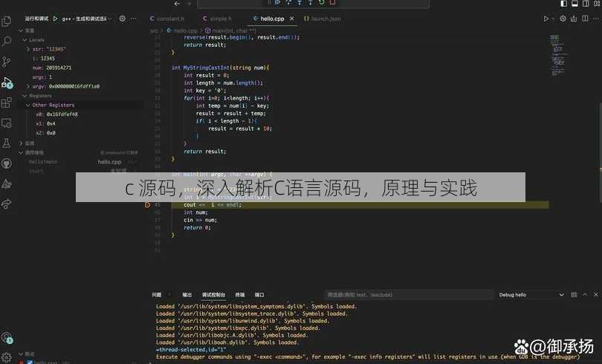The width and height of the screenshot is (602, 364).
Task: Select register x2: 0x0 row
Action: click(x=80, y=133)
